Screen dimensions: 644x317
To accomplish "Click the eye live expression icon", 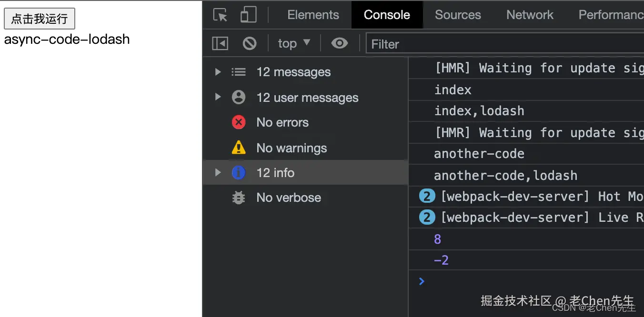I will pyautogui.click(x=339, y=44).
